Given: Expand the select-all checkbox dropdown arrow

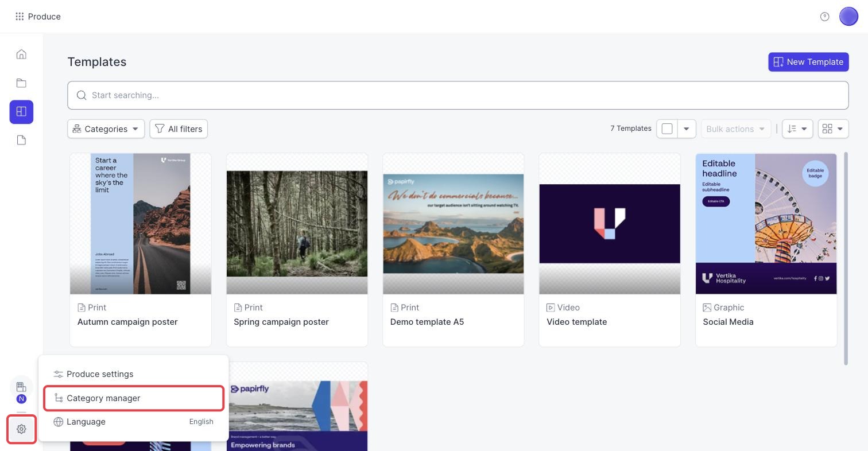Looking at the screenshot, I should [687, 129].
